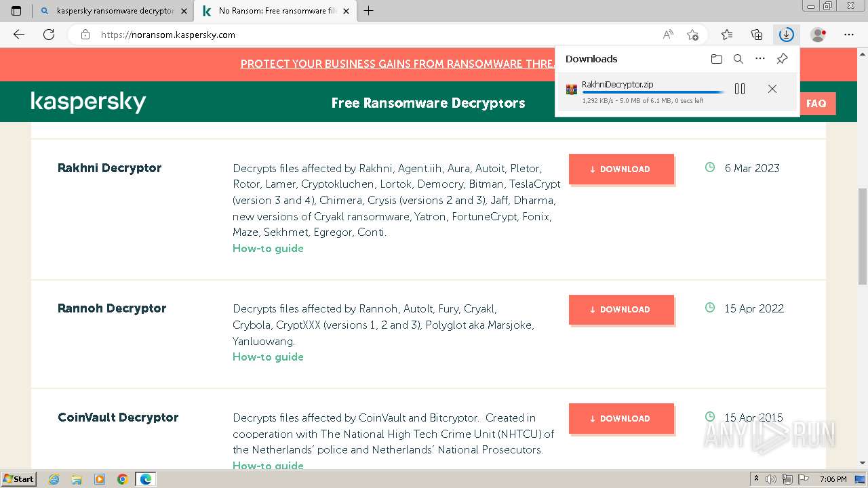Click the 6 Mar 2023 date
This screenshot has width=868, height=488.
coord(752,168)
